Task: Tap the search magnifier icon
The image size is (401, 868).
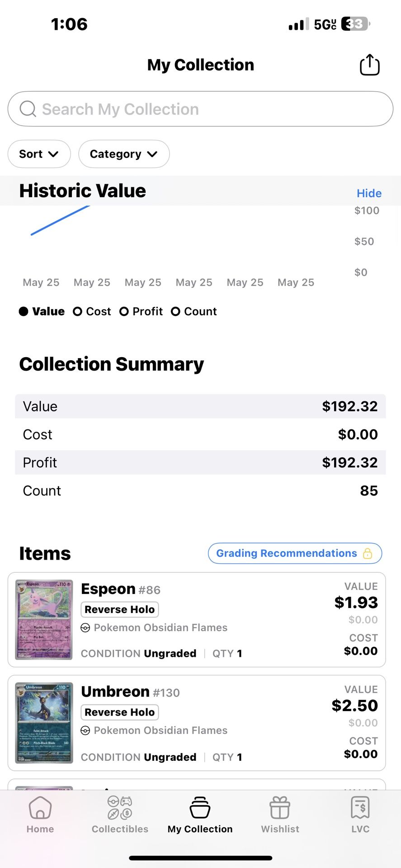Action: pyautogui.click(x=28, y=109)
